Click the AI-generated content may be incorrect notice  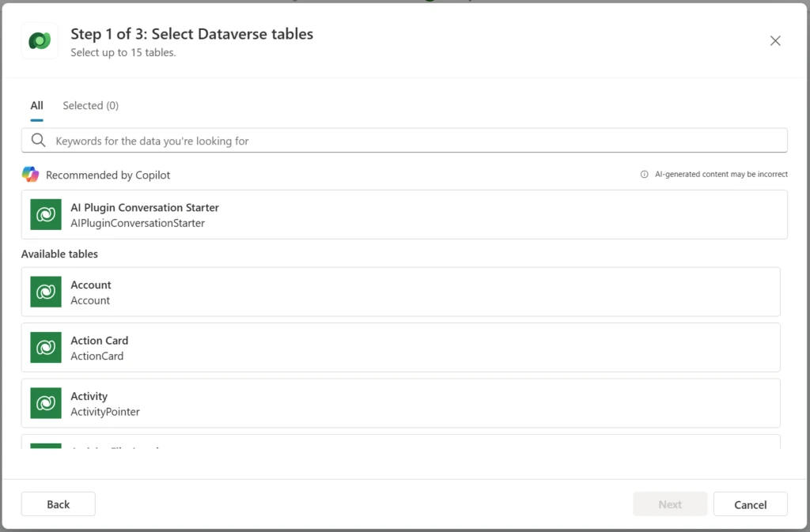721,174
